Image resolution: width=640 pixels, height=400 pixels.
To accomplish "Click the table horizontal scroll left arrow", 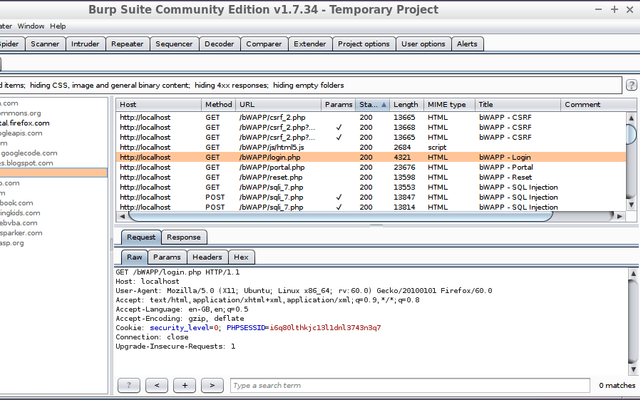I will pos(122,216).
